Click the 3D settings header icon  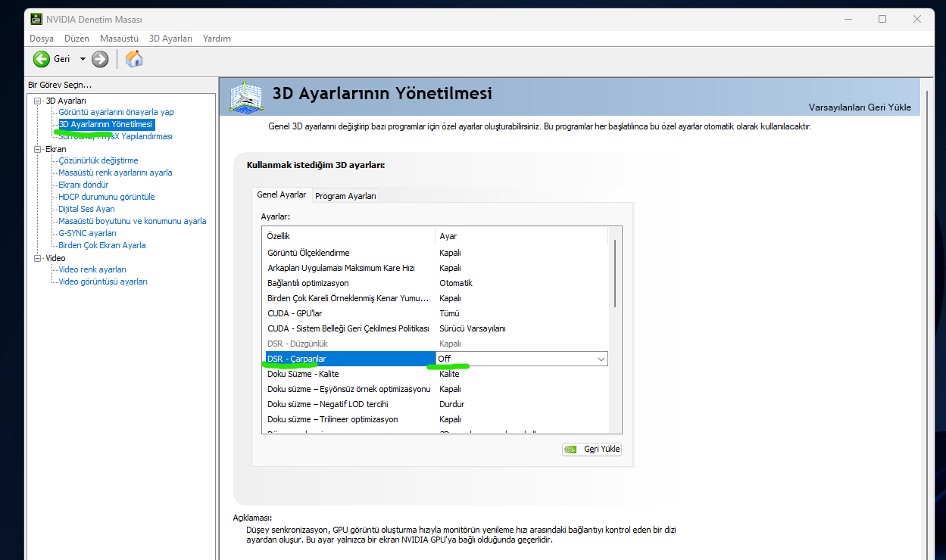pos(245,97)
